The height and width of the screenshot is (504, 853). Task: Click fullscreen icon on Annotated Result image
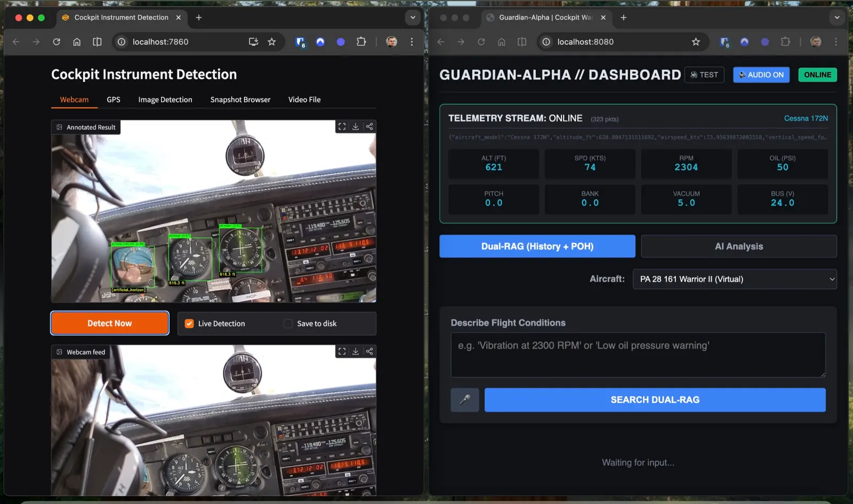point(342,127)
